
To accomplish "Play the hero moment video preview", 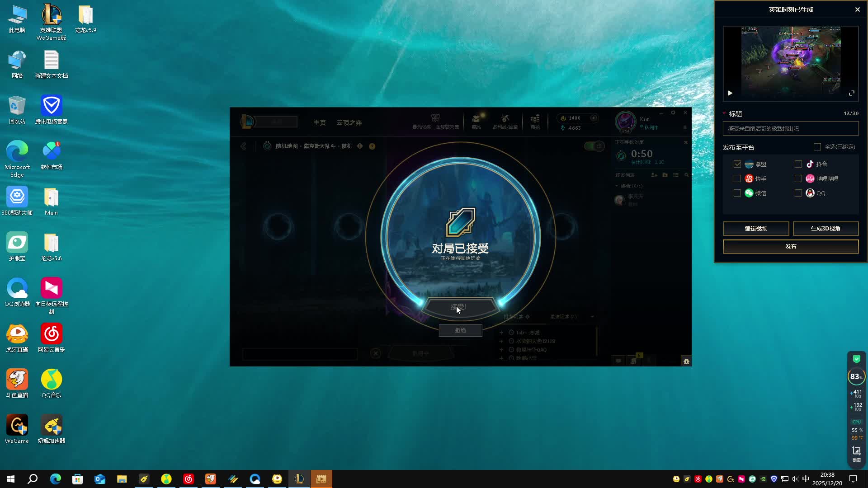I will pos(730,93).
